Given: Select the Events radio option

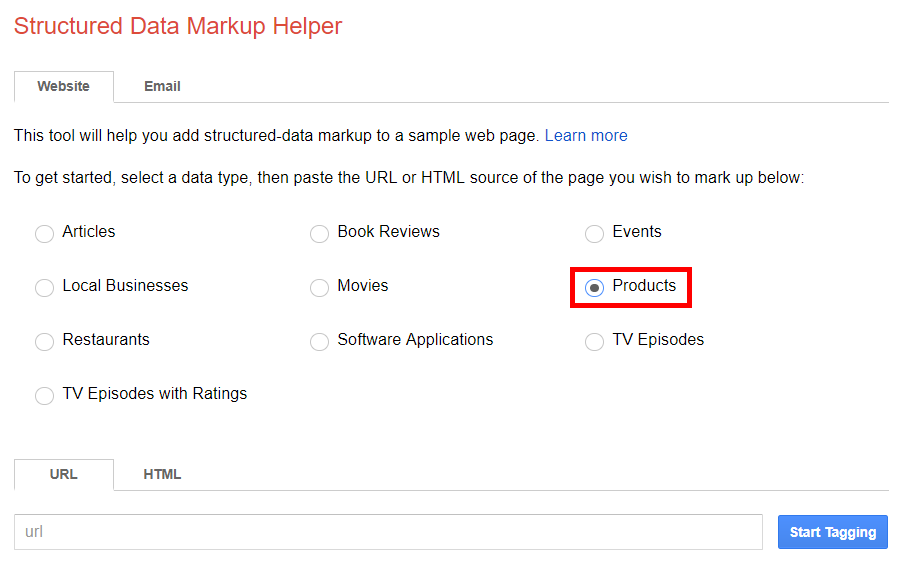Looking at the screenshot, I should click(594, 233).
